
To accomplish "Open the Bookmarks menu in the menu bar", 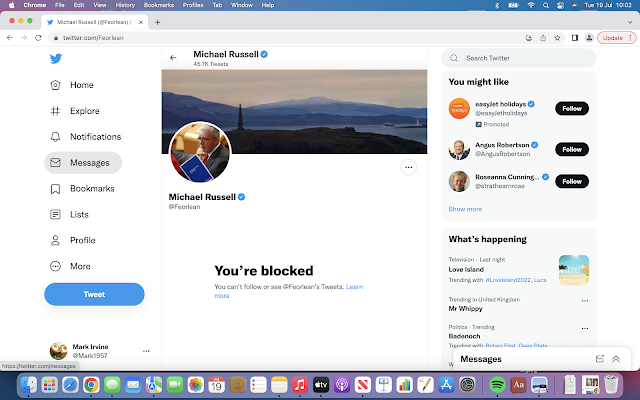I will (x=159, y=5).
